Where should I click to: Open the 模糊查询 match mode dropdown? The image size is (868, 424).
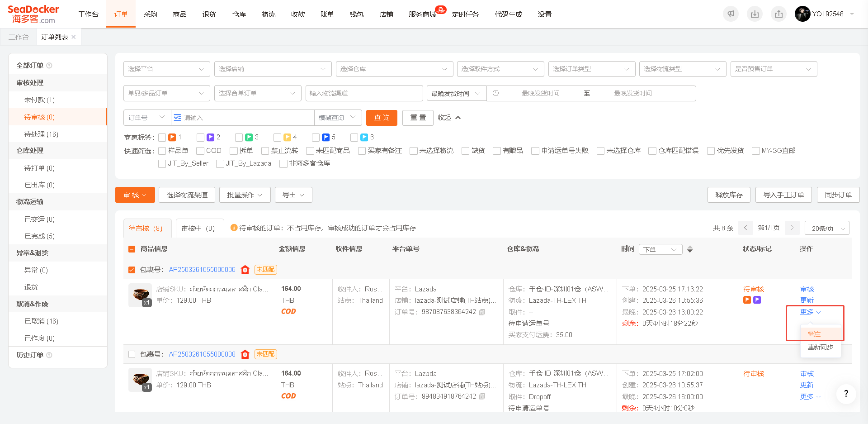point(338,118)
